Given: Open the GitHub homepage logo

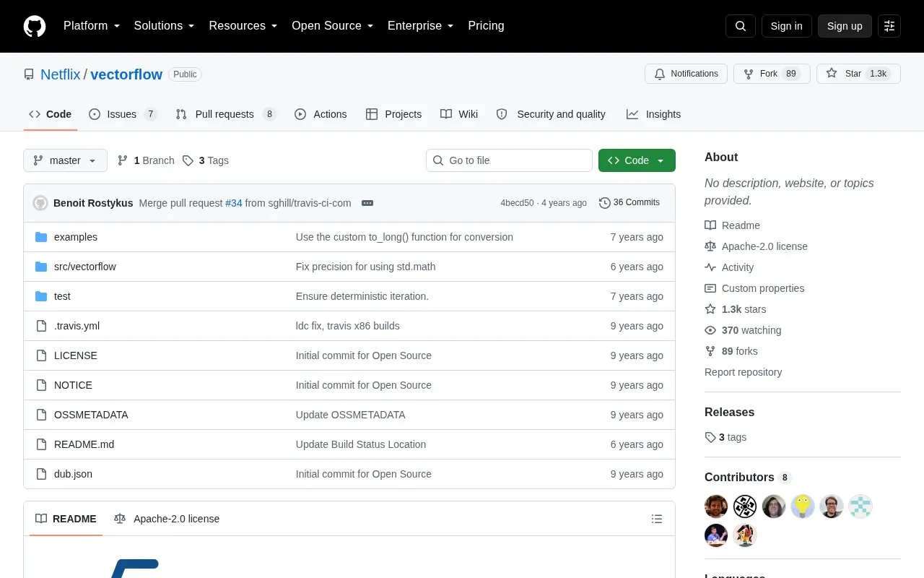Looking at the screenshot, I should (35, 26).
